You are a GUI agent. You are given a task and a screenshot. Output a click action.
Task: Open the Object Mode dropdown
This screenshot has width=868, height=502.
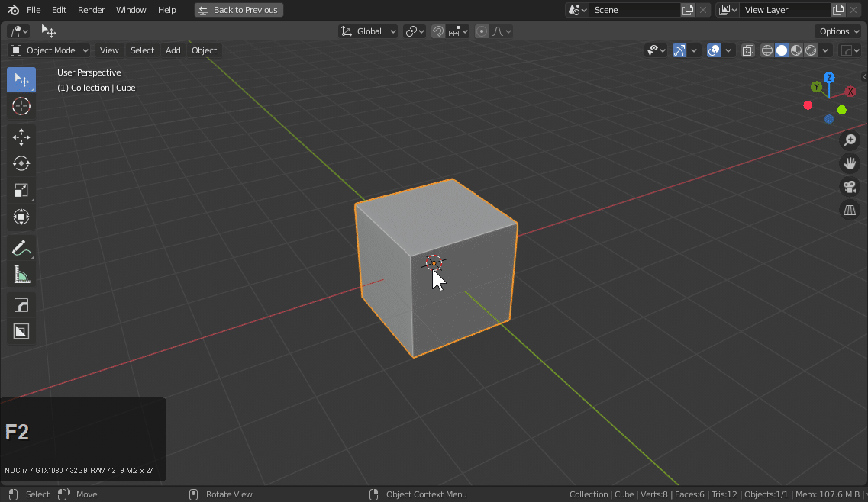[50, 50]
